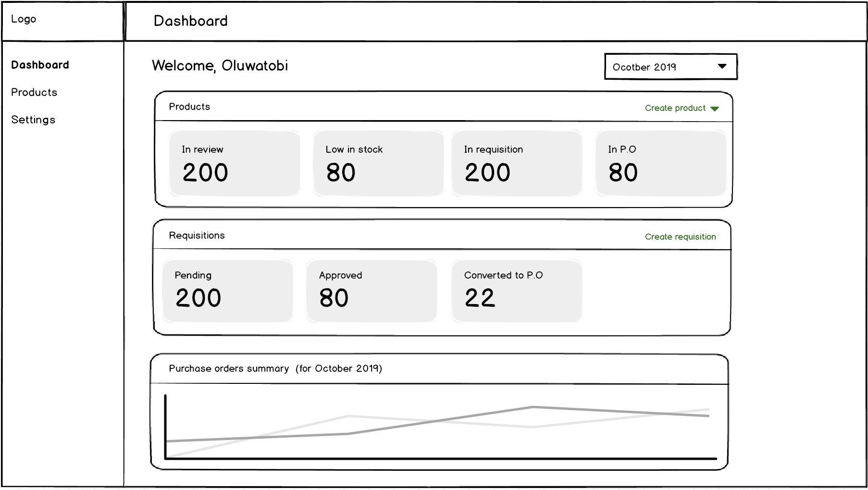Click the Requisitions section heading
Viewport: 868px width, 490px height.
click(197, 235)
